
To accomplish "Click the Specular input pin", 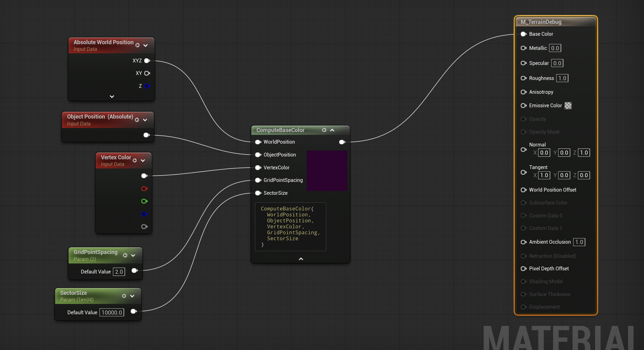I will (x=524, y=63).
